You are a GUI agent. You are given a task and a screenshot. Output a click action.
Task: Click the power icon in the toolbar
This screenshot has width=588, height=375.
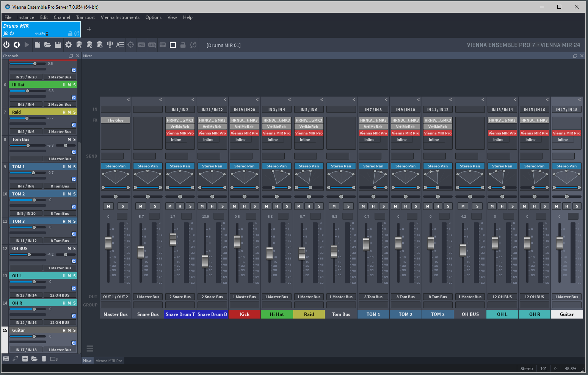[6, 45]
